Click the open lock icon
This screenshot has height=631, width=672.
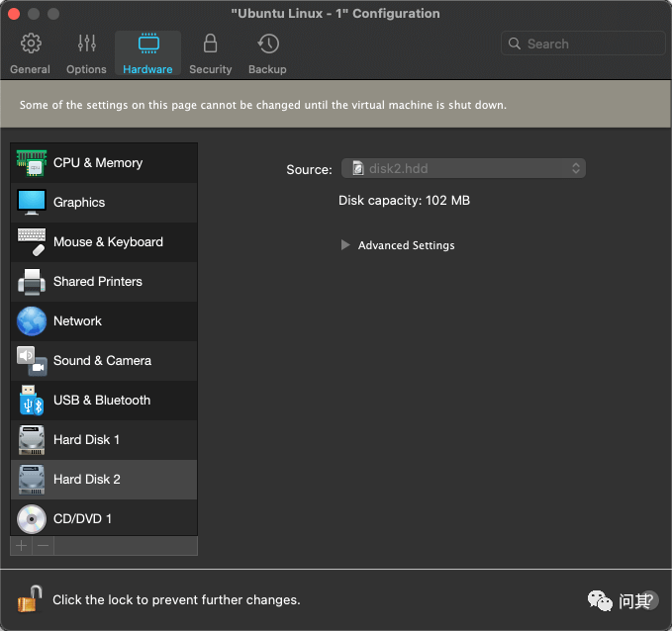tap(30, 599)
